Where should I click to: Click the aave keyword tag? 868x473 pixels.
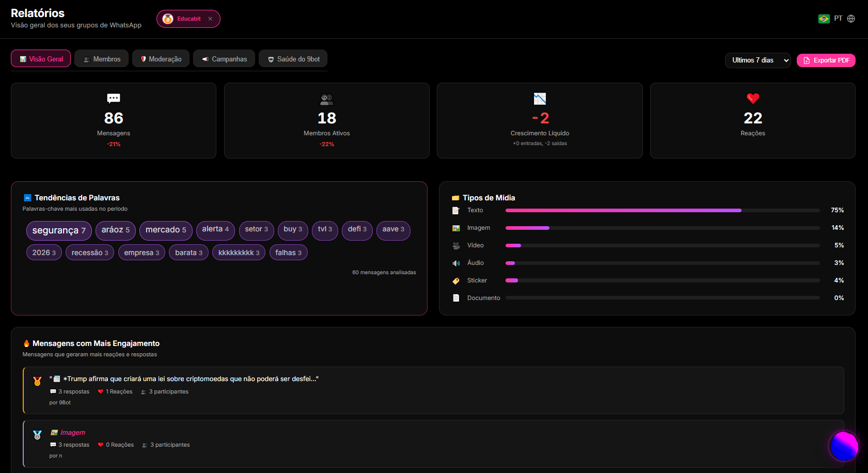(x=393, y=230)
